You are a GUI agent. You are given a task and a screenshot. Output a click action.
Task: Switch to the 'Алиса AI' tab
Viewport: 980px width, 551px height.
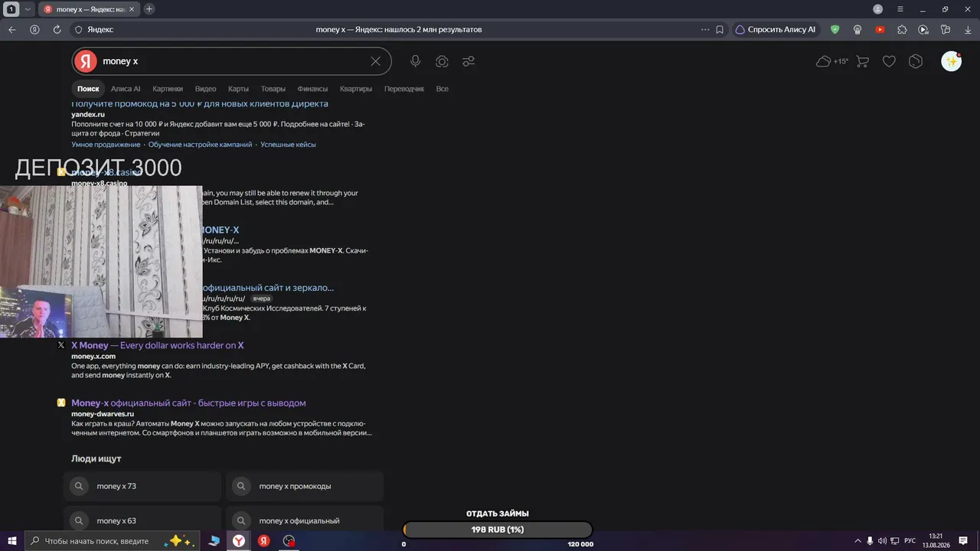point(126,89)
